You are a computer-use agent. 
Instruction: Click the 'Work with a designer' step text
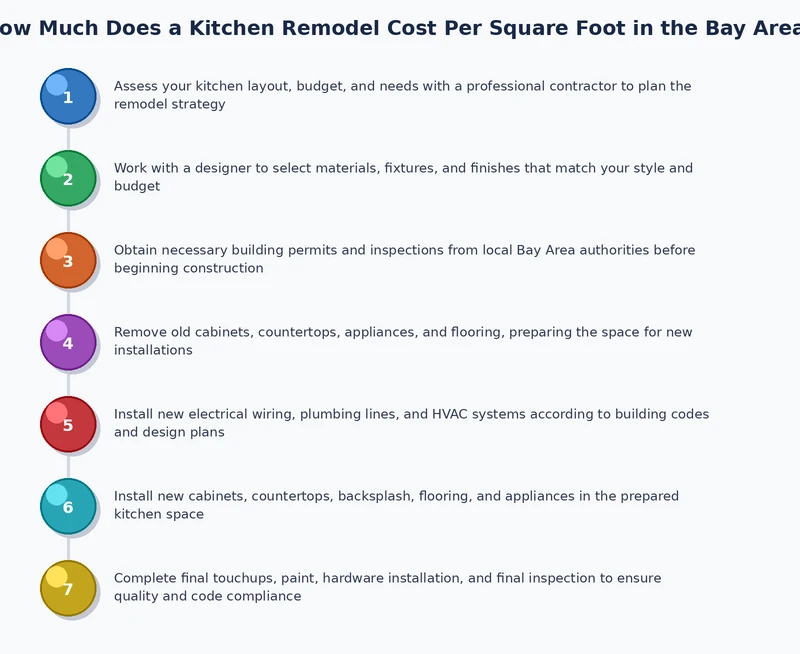pos(403,177)
